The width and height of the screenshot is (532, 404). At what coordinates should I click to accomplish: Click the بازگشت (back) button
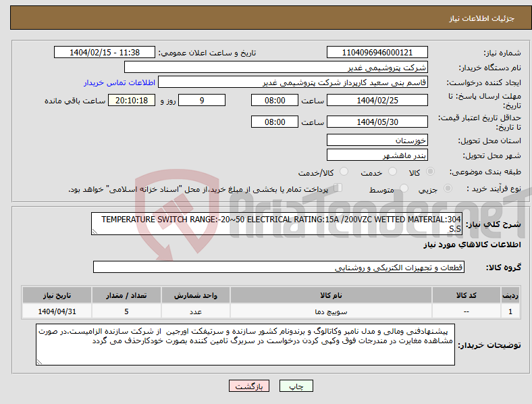249,386
